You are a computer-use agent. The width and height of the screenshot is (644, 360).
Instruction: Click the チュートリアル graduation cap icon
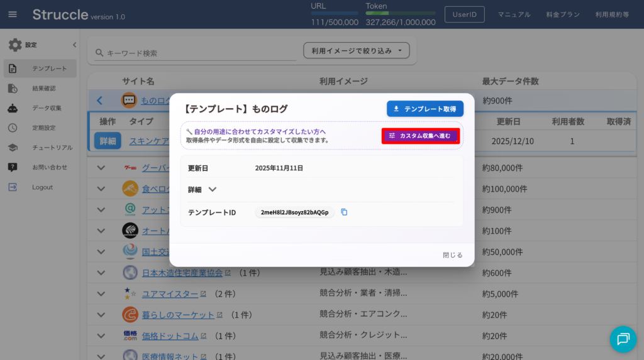[x=13, y=148]
